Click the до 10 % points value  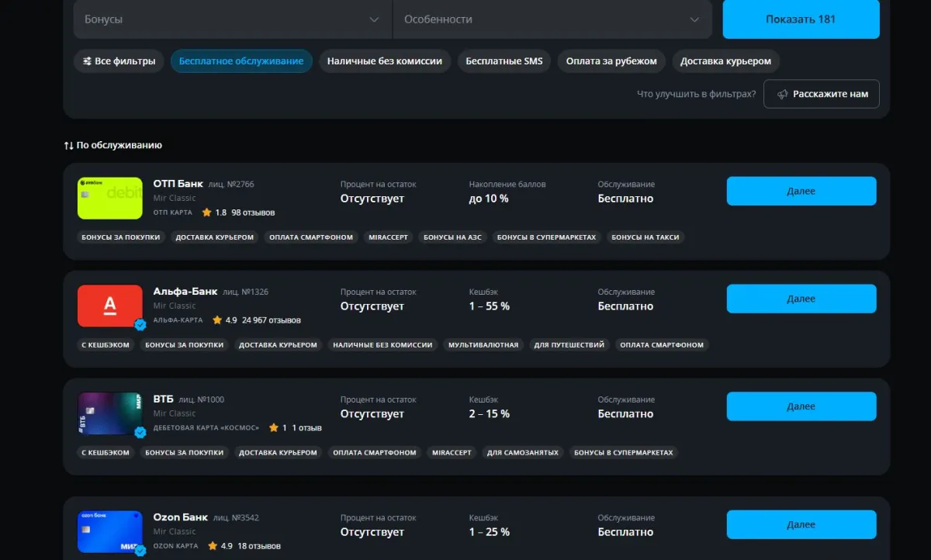(x=489, y=199)
